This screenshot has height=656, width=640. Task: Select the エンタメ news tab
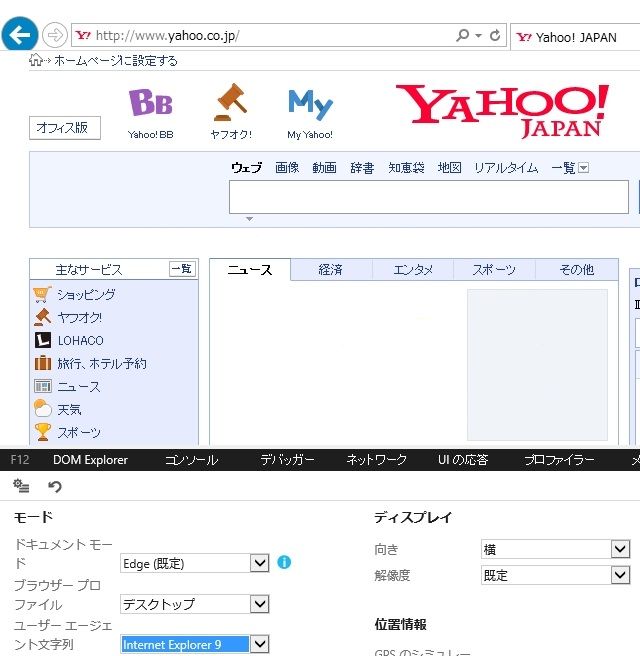tap(413, 270)
